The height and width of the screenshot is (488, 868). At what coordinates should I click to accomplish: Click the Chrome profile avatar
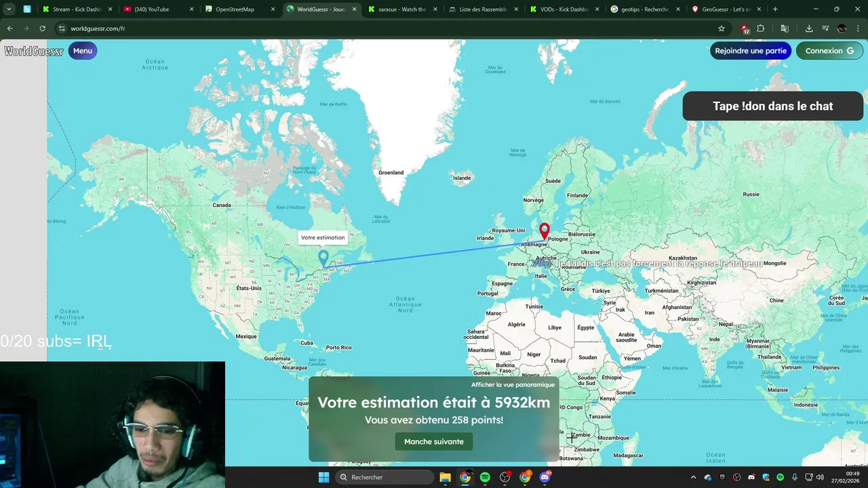(x=842, y=28)
